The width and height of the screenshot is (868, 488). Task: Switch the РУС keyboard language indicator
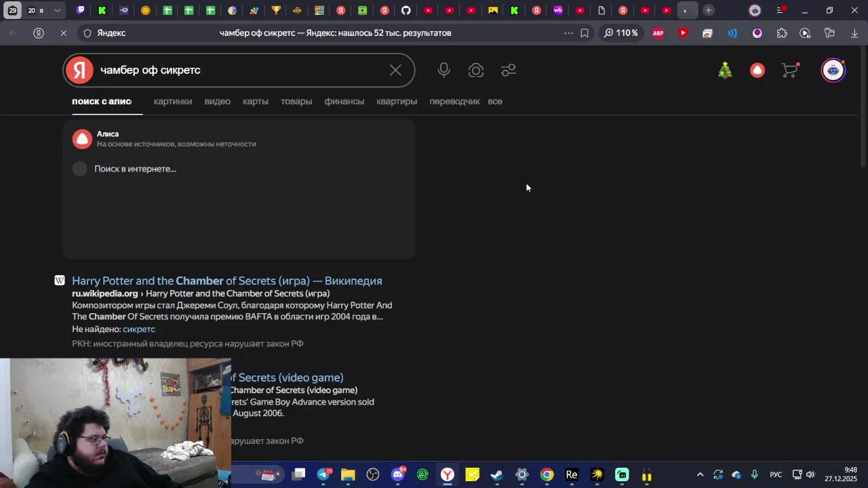(x=776, y=474)
